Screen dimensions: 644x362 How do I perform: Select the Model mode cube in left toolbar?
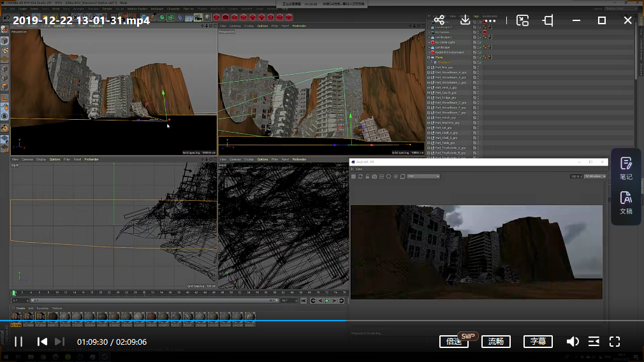[x=4, y=41]
